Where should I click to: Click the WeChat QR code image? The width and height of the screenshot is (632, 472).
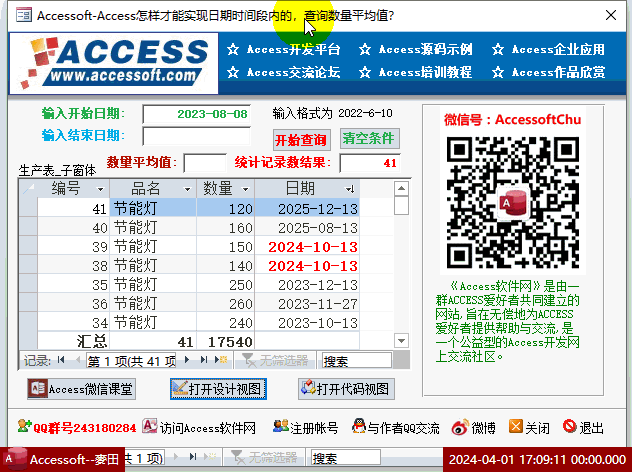click(513, 202)
